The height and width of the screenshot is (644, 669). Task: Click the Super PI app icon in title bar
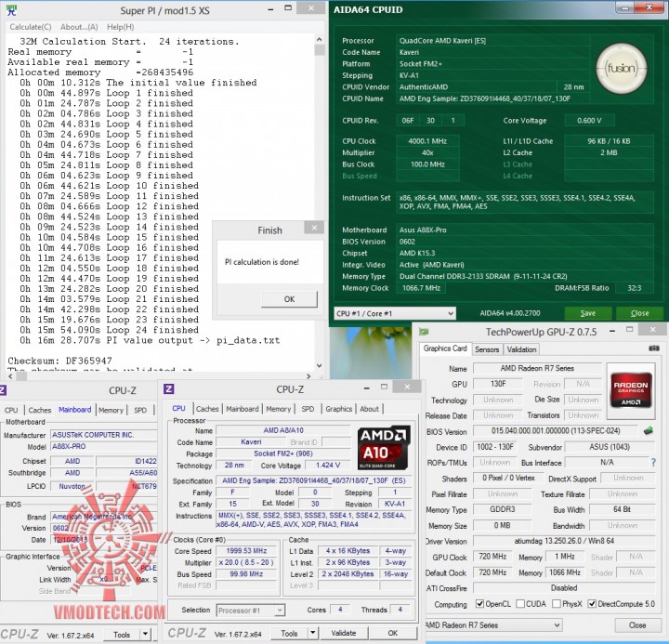[x=12, y=10]
